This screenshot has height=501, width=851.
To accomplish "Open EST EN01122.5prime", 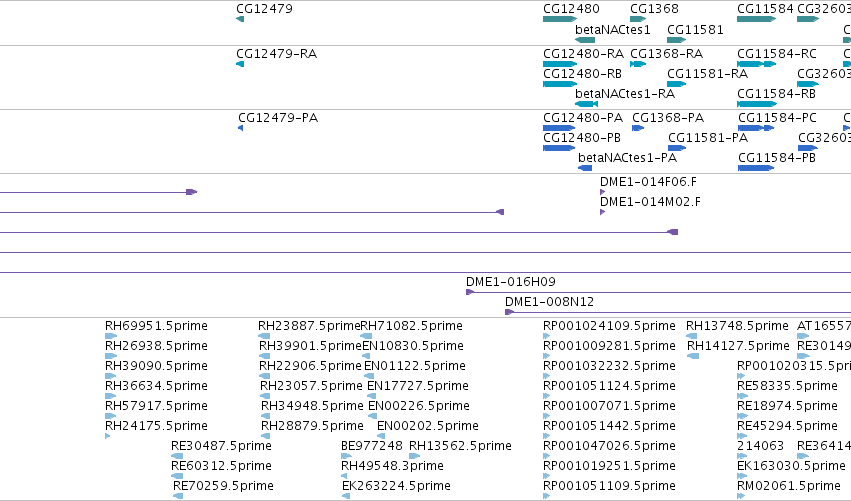I will click(415, 366).
